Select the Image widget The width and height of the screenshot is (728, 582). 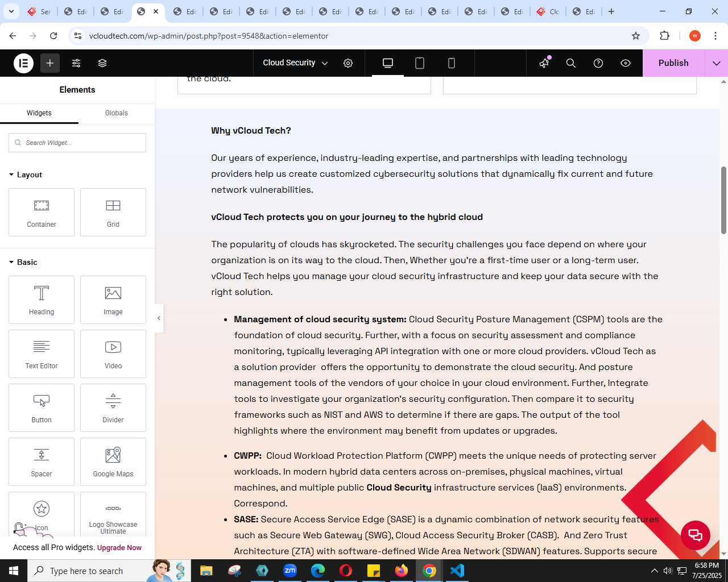tap(113, 300)
